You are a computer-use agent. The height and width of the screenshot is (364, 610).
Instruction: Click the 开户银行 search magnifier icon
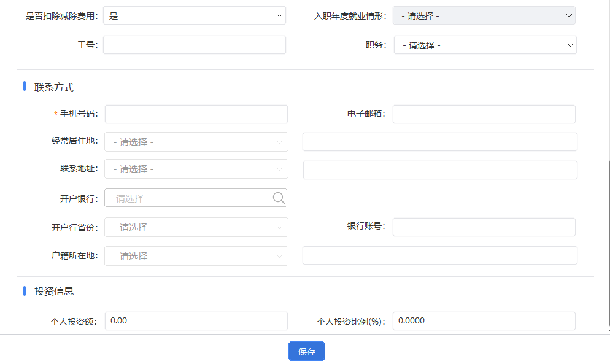tap(279, 198)
